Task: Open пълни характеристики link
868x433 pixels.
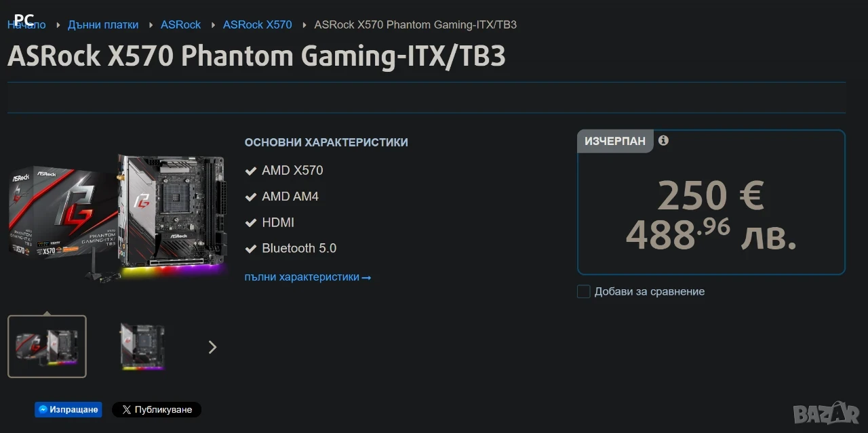Action: click(x=308, y=277)
